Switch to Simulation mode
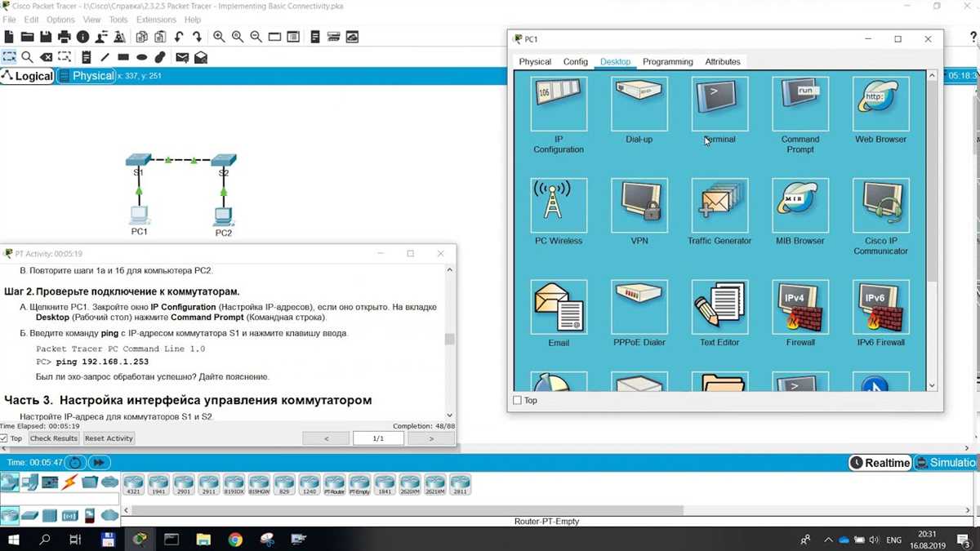980x551 pixels. point(947,463)
